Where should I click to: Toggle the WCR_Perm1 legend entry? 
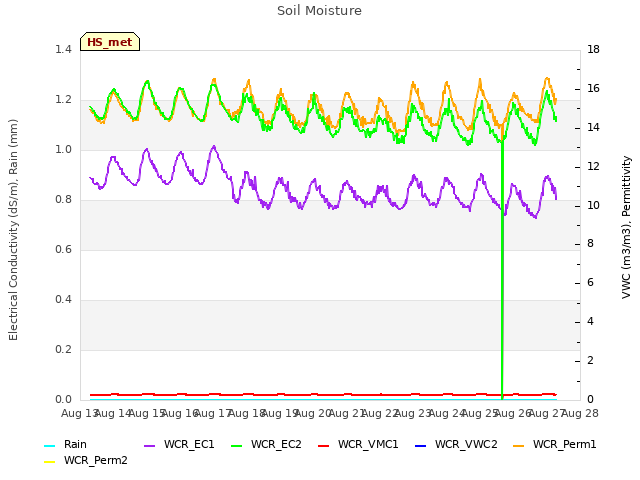point(555,444)
